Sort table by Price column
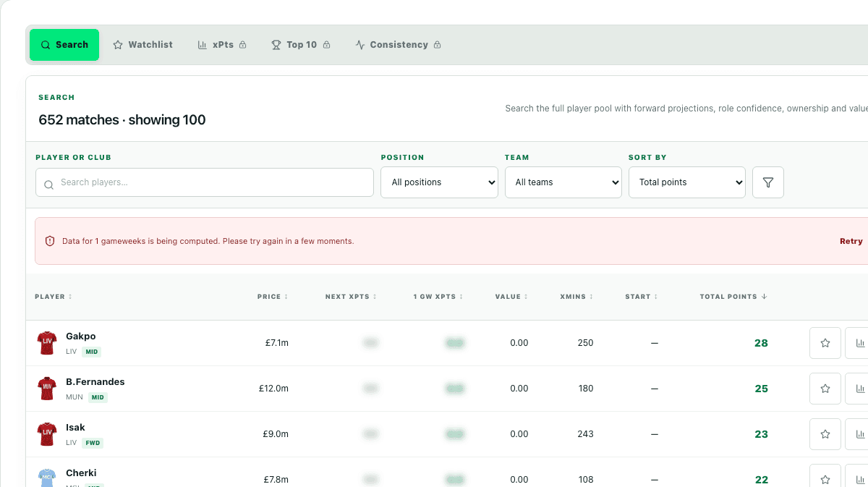868x487 pixels. coord(273,297)
